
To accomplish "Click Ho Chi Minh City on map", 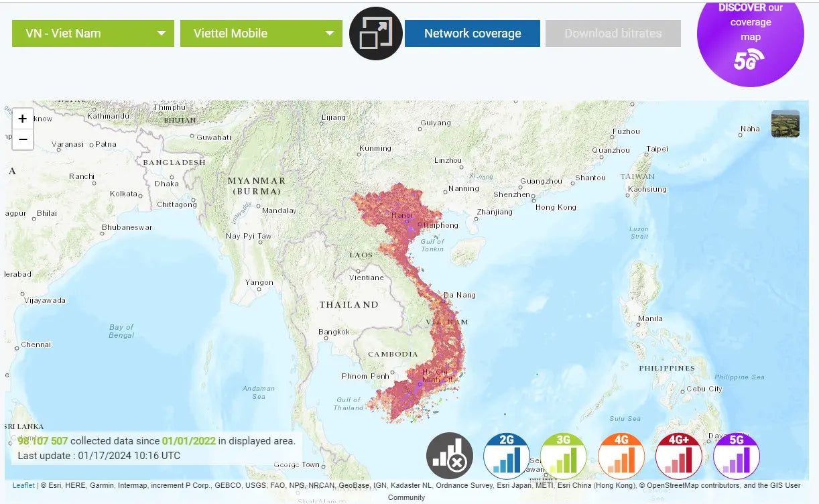I will click(x=438, y=376).
